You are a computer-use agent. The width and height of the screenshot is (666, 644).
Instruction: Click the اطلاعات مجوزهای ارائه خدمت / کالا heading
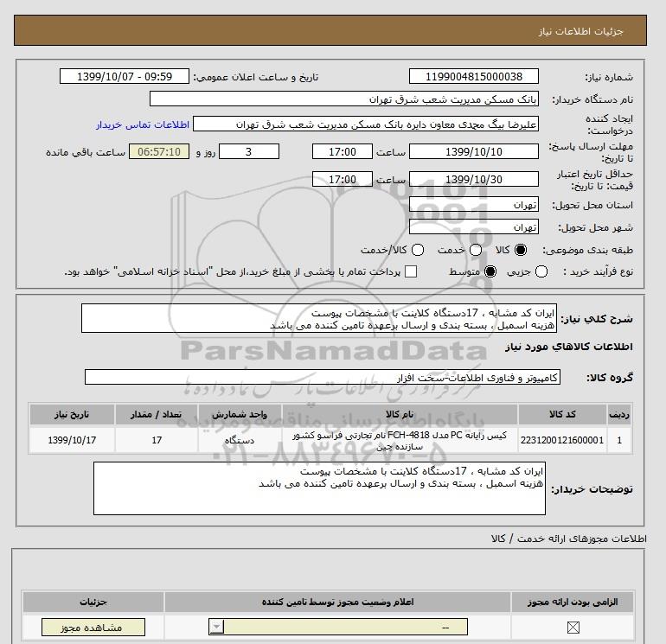(569, 539)
